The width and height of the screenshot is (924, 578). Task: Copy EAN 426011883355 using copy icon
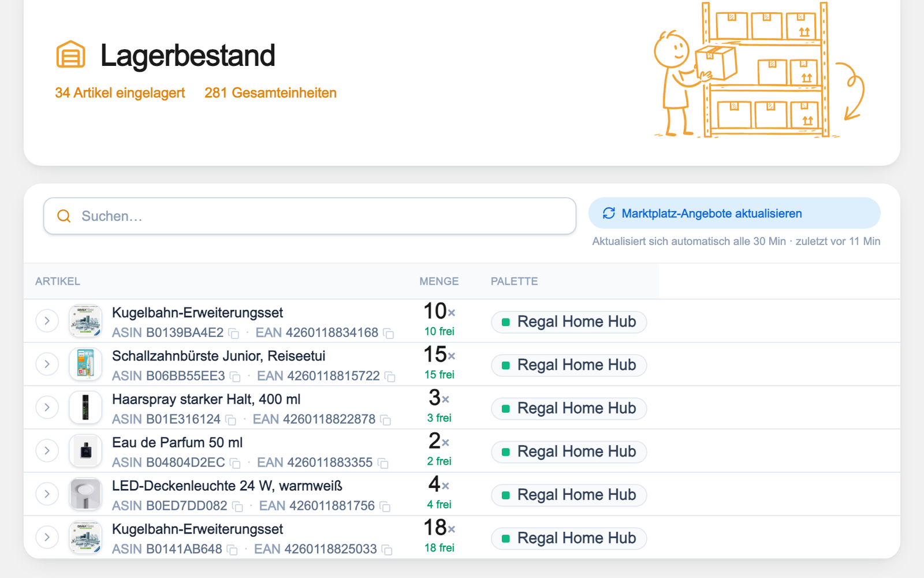[x=383, y=464]
